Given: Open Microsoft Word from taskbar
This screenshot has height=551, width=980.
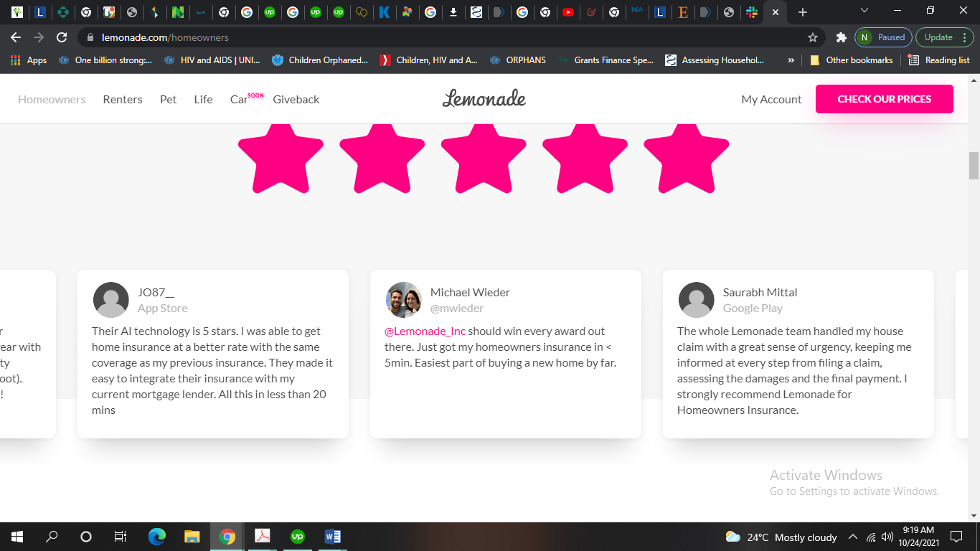Looking at the screenshot, I should pos(332,537).
